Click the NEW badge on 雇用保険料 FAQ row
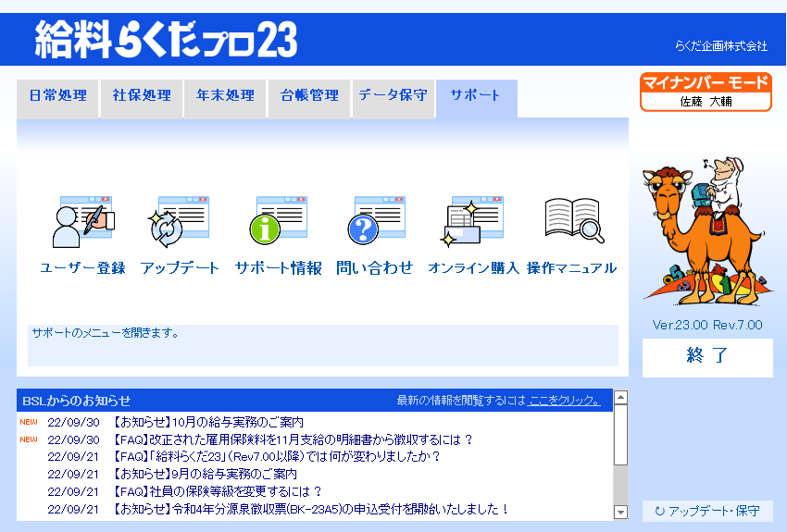The image size is (787, 532). point(29,439)
